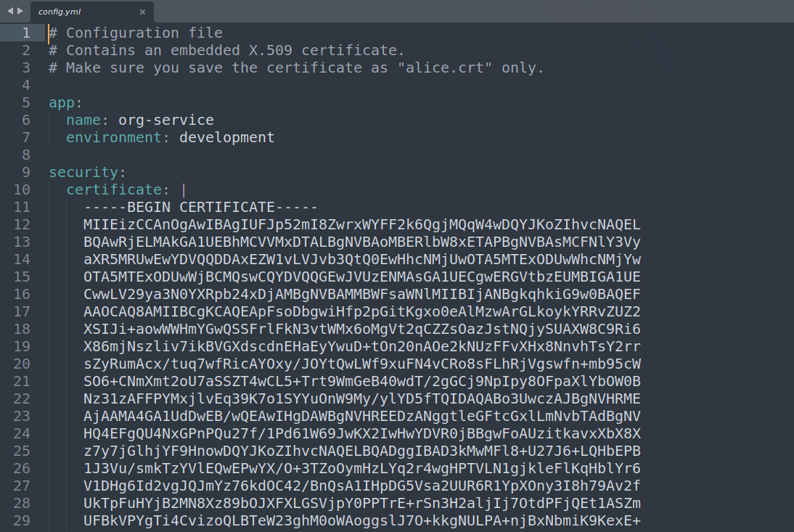Viewport: 794px width, 532px height.
Task: Click line number 1 in the gutter
Action: pyautogui.click(x=26, y=33)
